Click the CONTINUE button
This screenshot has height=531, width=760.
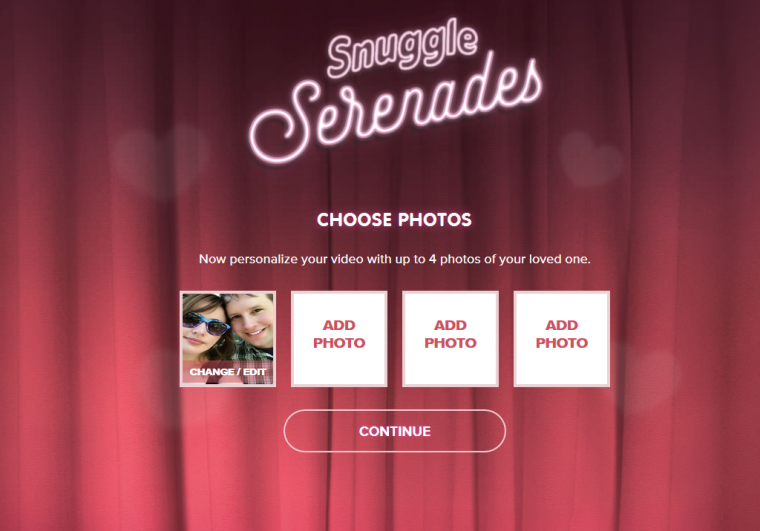pos(395,431)
